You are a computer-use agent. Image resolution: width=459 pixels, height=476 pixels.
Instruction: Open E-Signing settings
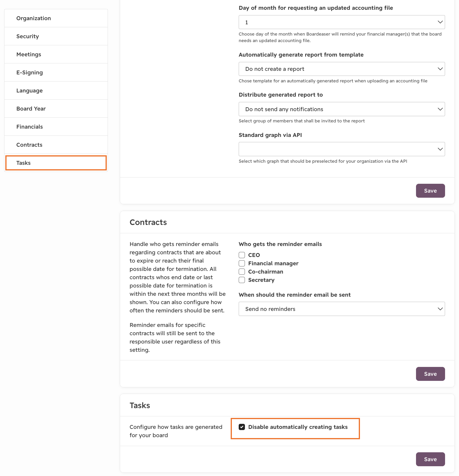tap(56, 72)
